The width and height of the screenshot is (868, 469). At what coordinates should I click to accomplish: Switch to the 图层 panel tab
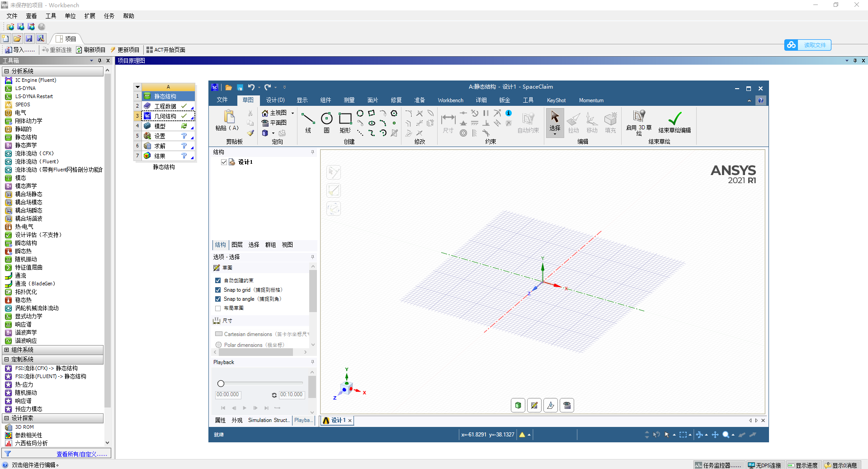click(237, 245)
